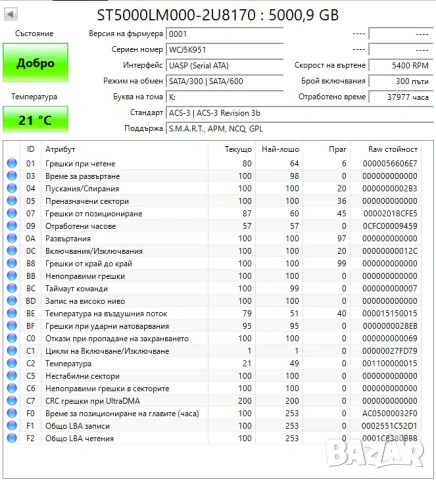436x480 pixels.
Task: Select the Грешки от позициониране attribute name
Action: (94, 214)
